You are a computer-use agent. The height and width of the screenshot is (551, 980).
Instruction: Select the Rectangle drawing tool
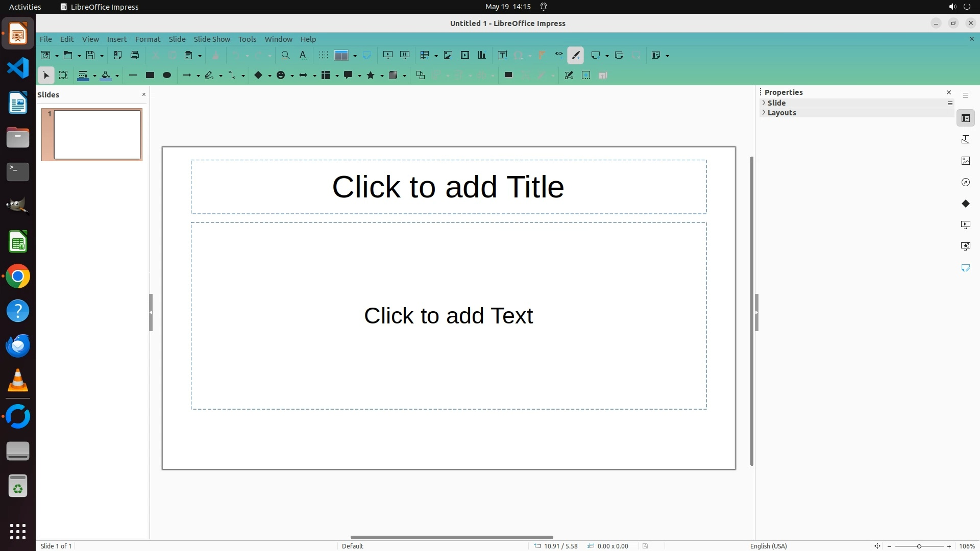[x=150, y=76]
